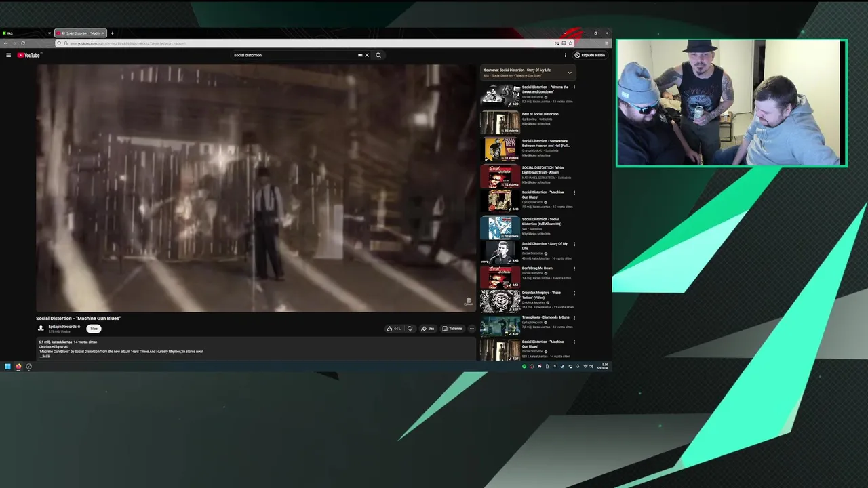Image resolution: width=868 pixels, height=488 pixels.
Task: Open options for 7:37 Machine Gun Blues video
Action: [574, 342]
